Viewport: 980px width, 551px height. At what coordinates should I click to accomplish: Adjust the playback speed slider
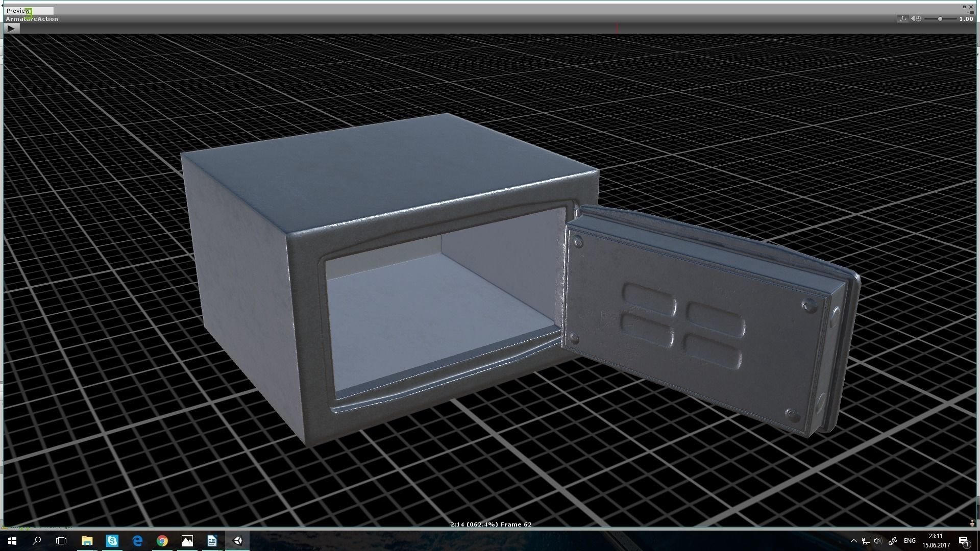[x=940, y=19]
